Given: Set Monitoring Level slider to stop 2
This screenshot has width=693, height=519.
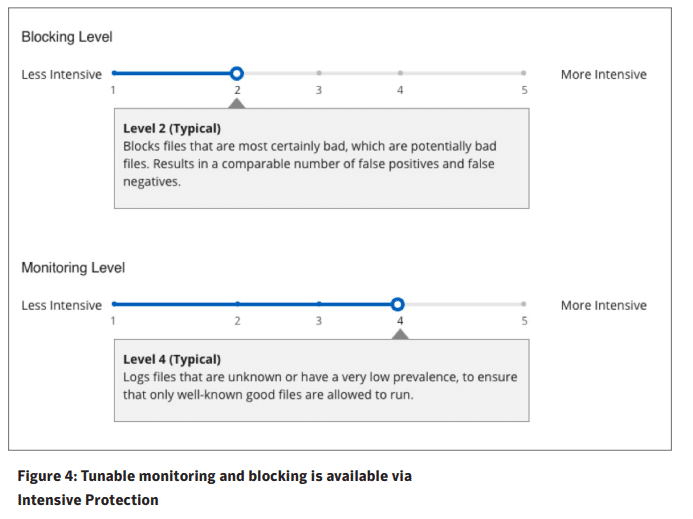Looking at the screenshot, I should 237,304.
